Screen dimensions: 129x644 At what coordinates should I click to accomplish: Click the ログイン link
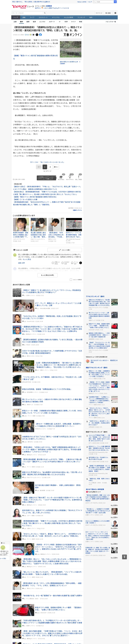tap(38, 8)
